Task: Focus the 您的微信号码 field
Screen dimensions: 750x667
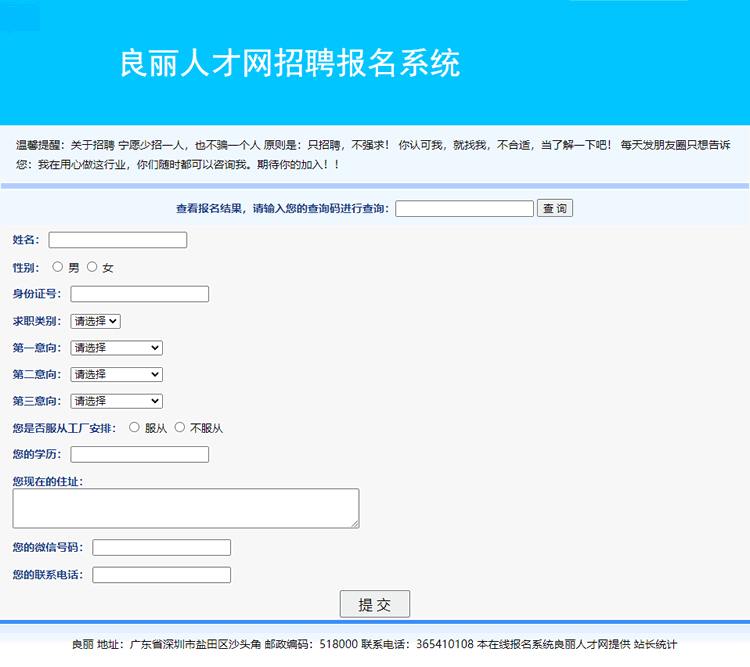Action: tap(162, 548)
